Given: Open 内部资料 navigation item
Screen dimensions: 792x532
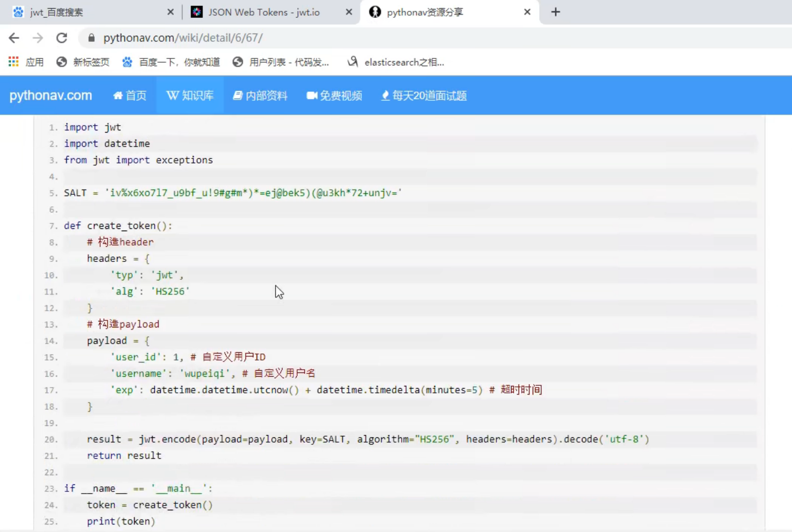Looking at the screenshot, I should point(260,96).
